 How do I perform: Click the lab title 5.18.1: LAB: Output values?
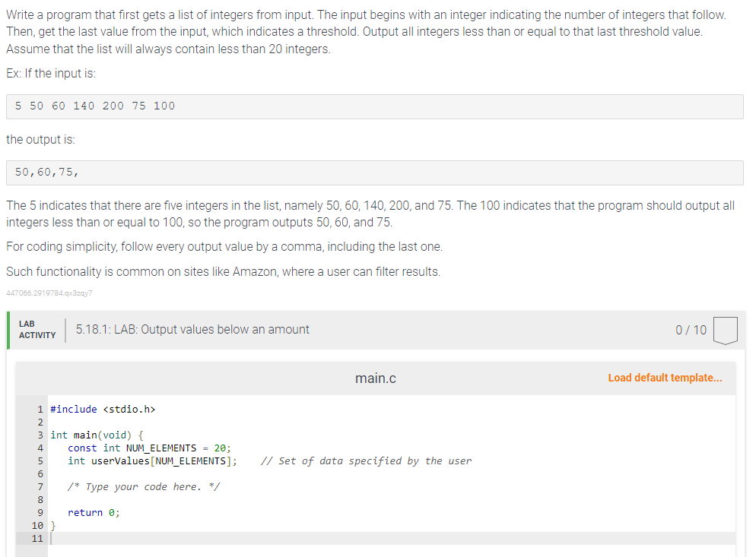192,329
